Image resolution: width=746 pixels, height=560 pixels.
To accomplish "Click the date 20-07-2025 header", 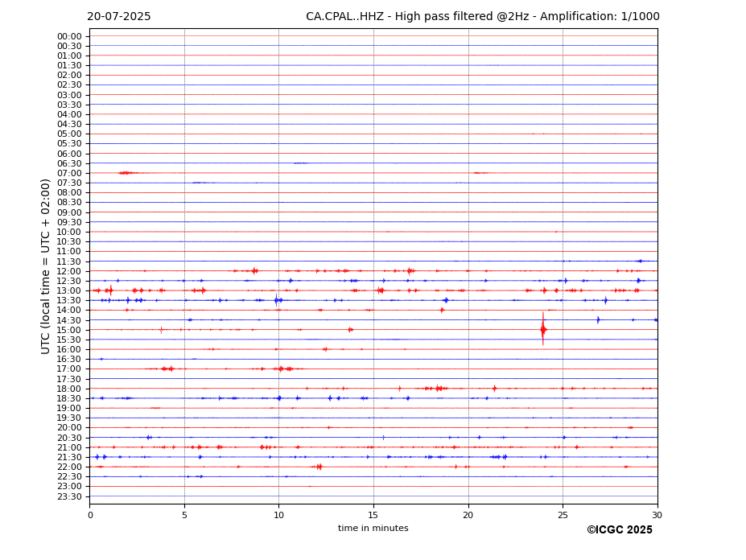I will [119, 17].
